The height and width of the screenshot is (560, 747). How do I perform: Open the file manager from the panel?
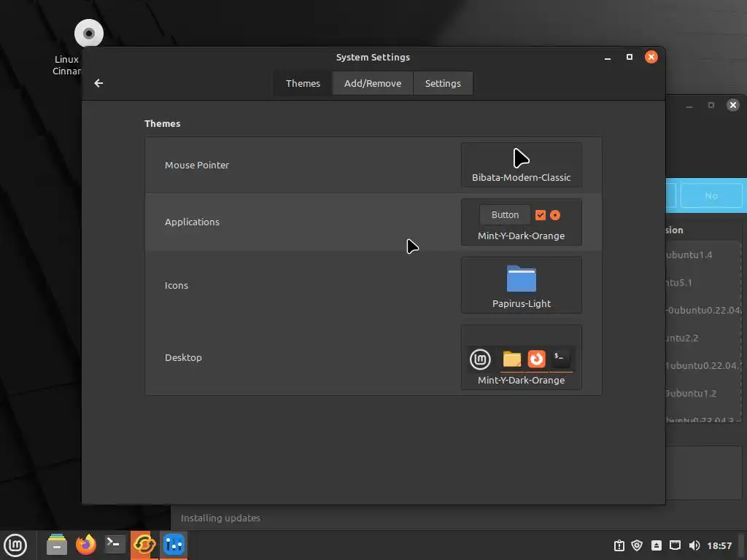tap(57, 545)
